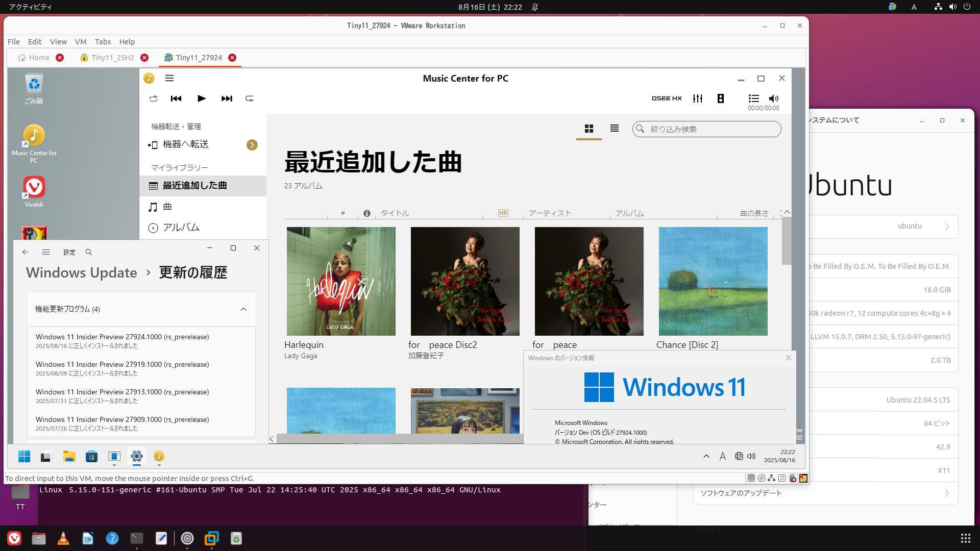Click the HR hi-res column icon
The height and width of the screenshot is (551, 980).
(x=503, y=213)
